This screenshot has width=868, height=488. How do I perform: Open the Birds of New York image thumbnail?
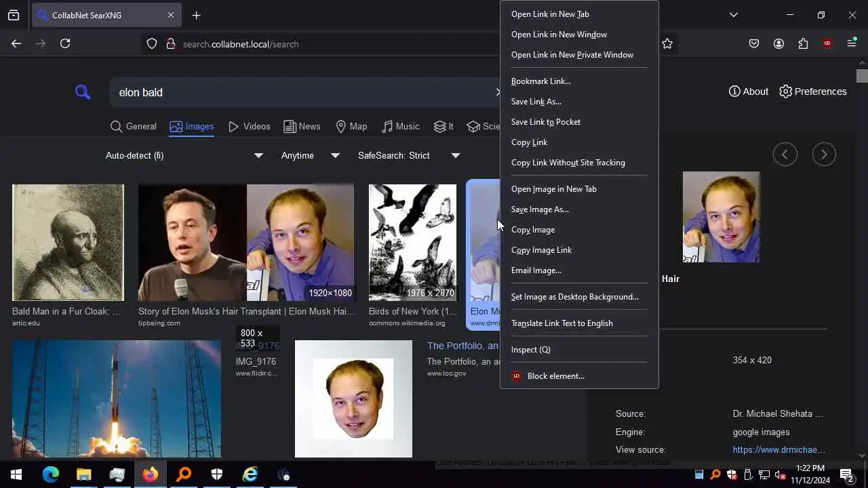[x=412, y=243]
